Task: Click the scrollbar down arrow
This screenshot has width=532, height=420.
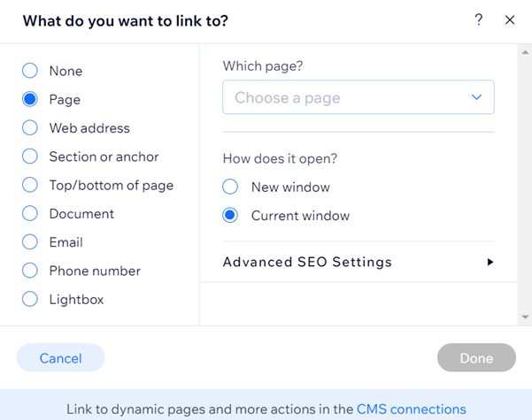Action: pos(525,317)
